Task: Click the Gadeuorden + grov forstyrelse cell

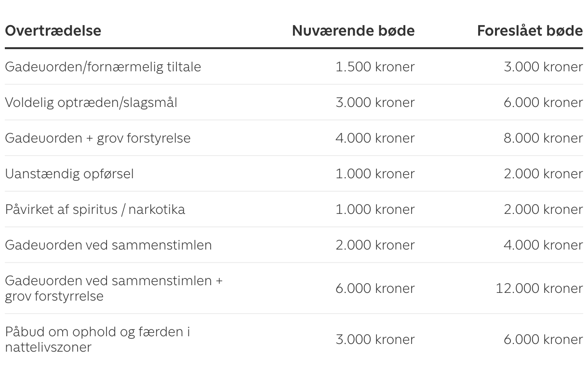Action: [x=98, y=138]
